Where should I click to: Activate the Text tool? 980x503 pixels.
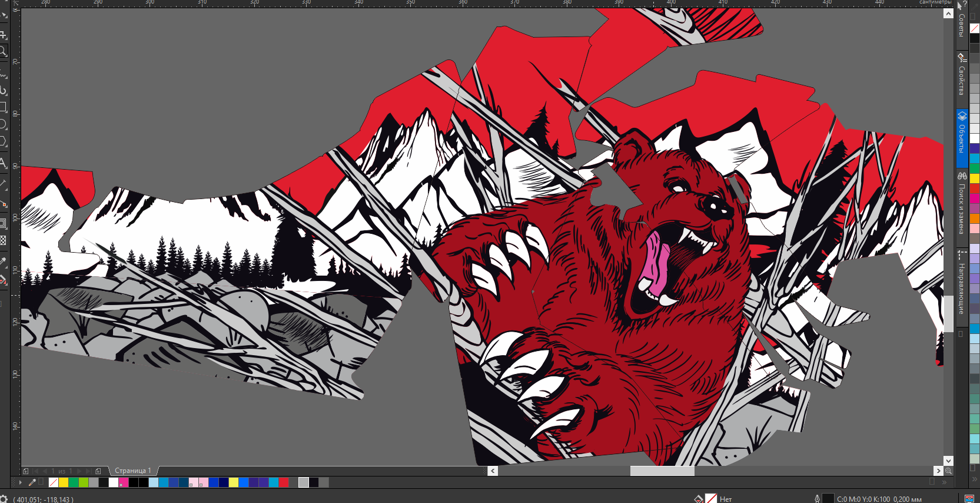[3, 163]
